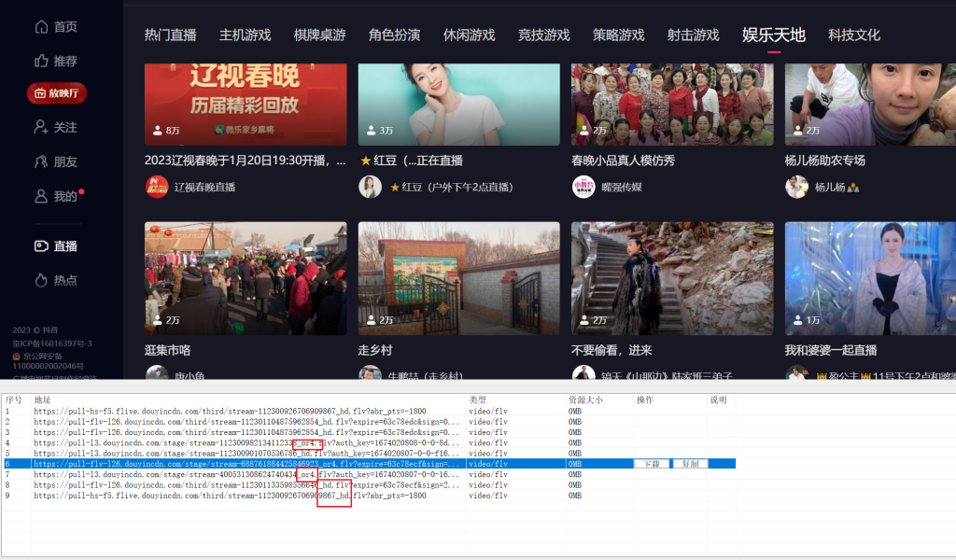Click the 序号 column header
The image size is (956, 560).
[14, 399]
